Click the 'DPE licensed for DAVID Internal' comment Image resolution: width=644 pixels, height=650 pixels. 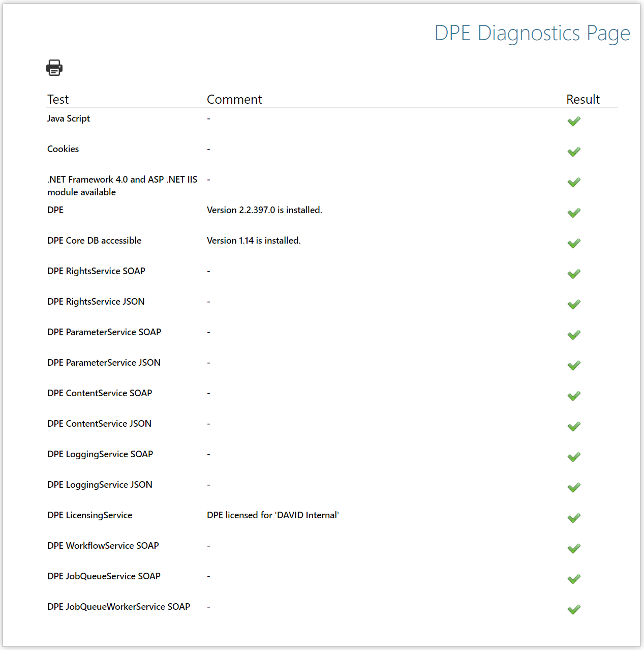point(273,515)
